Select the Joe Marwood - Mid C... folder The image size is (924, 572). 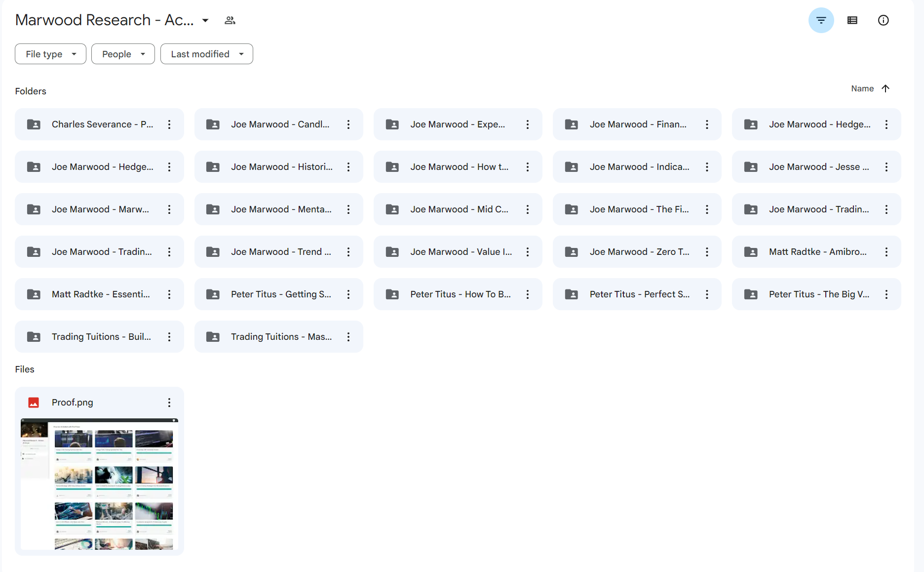458,209
